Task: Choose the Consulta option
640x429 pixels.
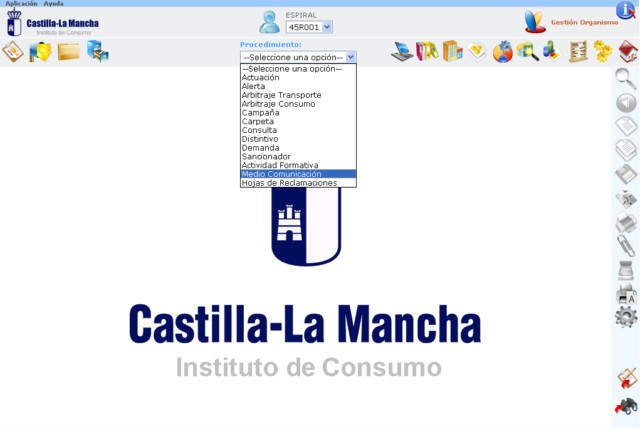Action: point(298,130)
